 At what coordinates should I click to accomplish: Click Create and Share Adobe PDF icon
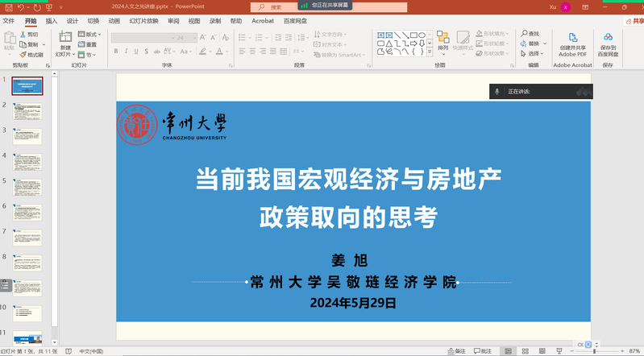(572, 43)
